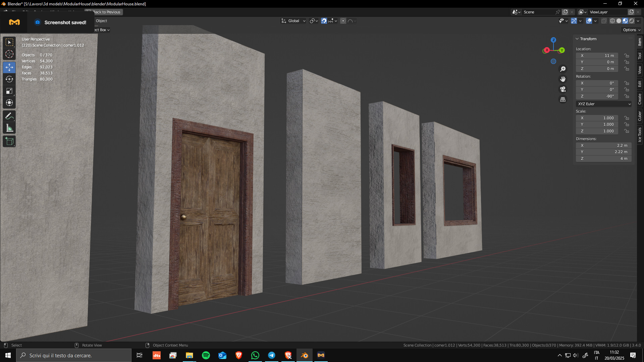The image size is (644, 362).
Task: Click the Scene name field
Action: 538,12
